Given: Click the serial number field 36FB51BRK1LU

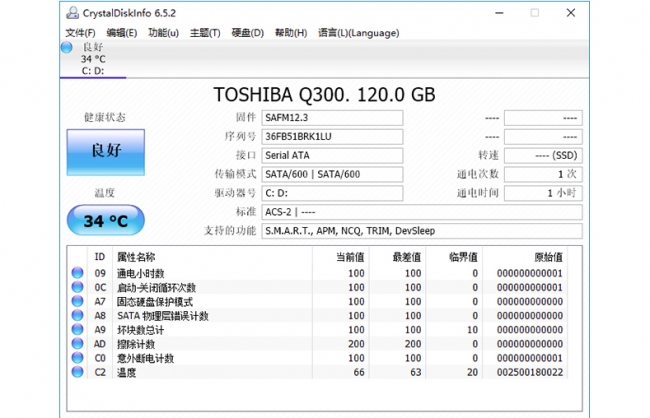Looking at the screenshot, I should [x=332, y=137].
